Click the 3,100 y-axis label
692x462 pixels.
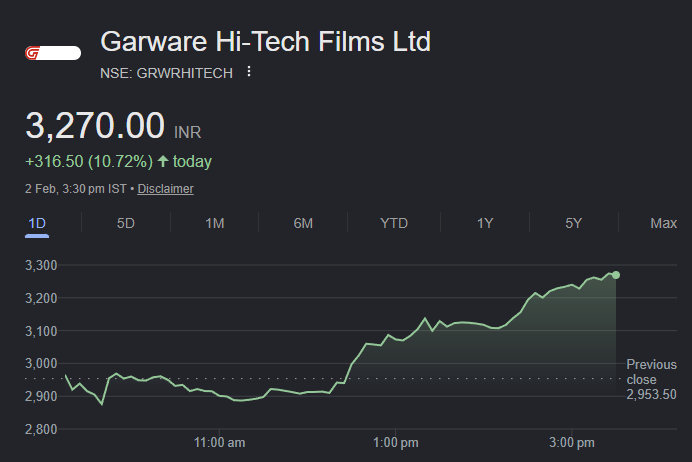pos(41,331)
